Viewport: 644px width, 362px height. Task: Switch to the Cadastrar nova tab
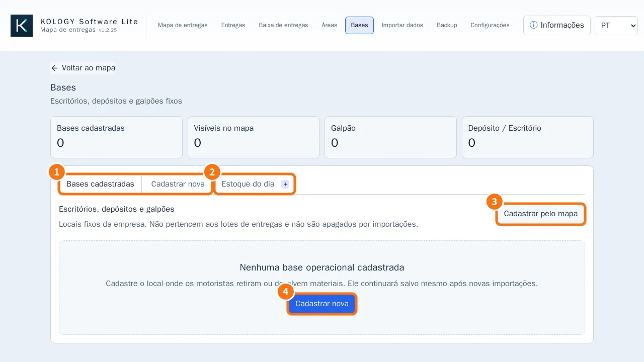pos(178,184)
